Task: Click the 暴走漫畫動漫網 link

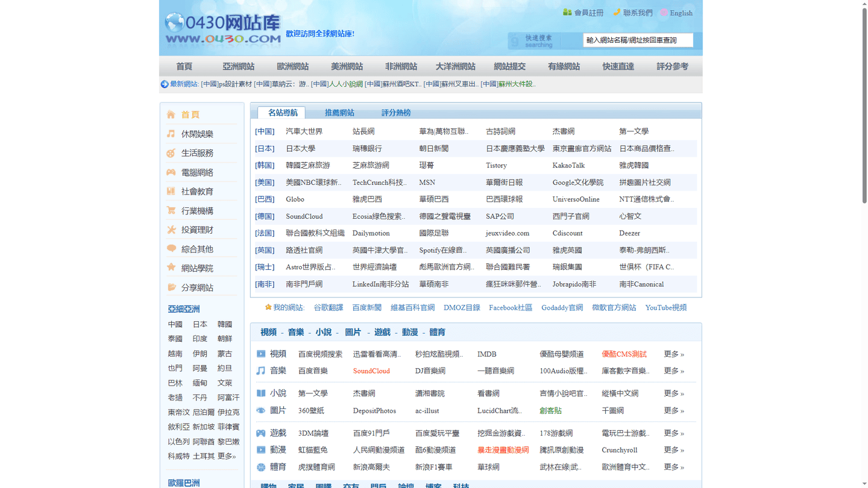Action: [x=503, y=450]
